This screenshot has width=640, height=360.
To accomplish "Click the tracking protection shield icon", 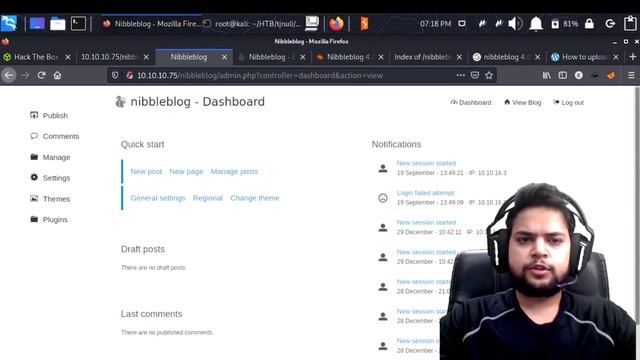I will 115,76.
